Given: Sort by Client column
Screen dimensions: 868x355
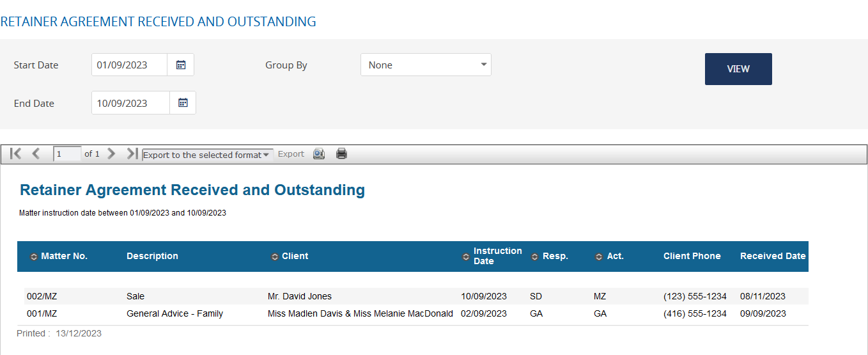Looking at the screenshot, I should 275,256.
